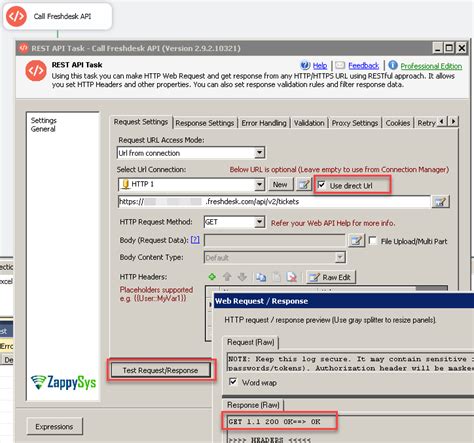Click the freshdesk URL input field
Image resolution: width=474 pixels, height=443 pixels.
(x=274, y=202)
